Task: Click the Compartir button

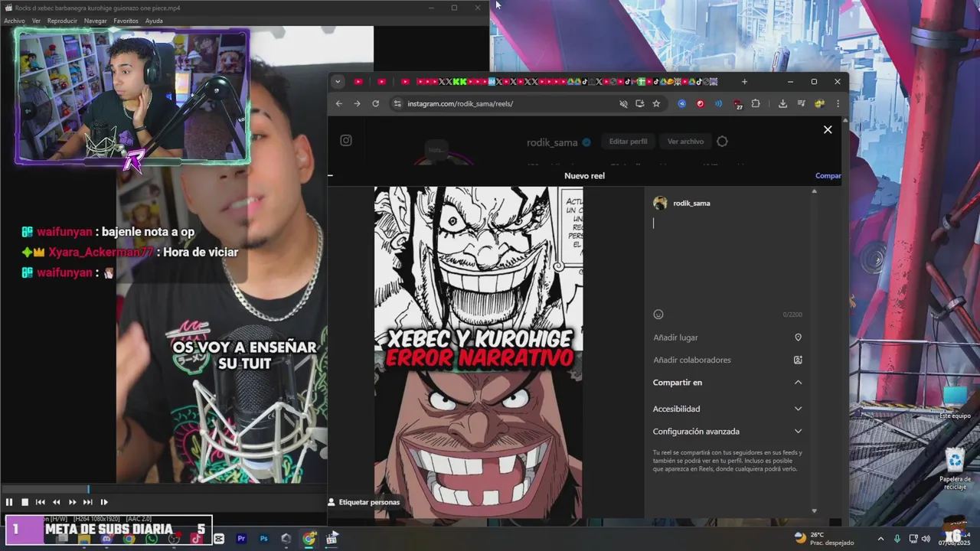Action: coord(828,175)
